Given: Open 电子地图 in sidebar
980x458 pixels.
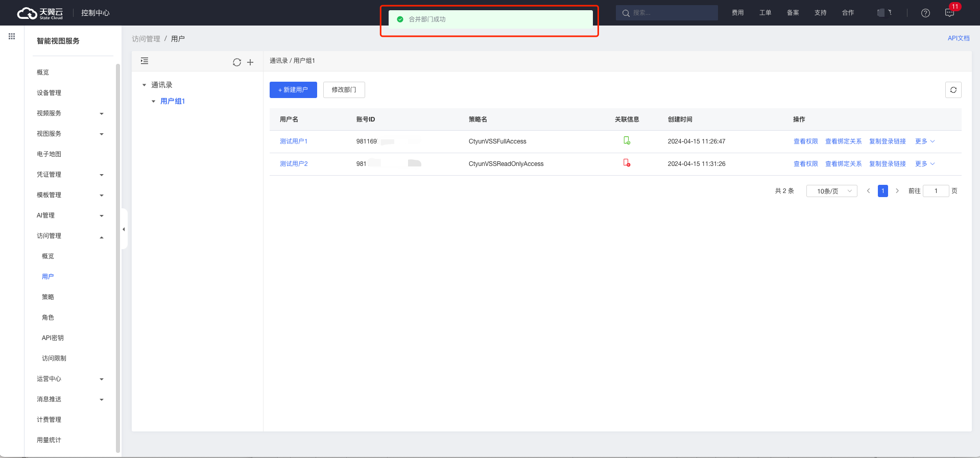Looking at the screenshot, I should pos(49,154).
